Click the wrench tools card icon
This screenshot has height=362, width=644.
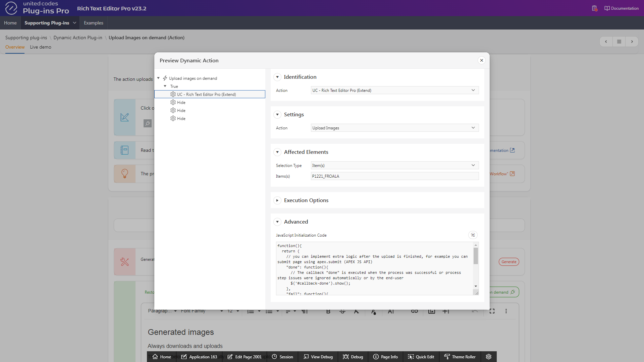point(124,262)
